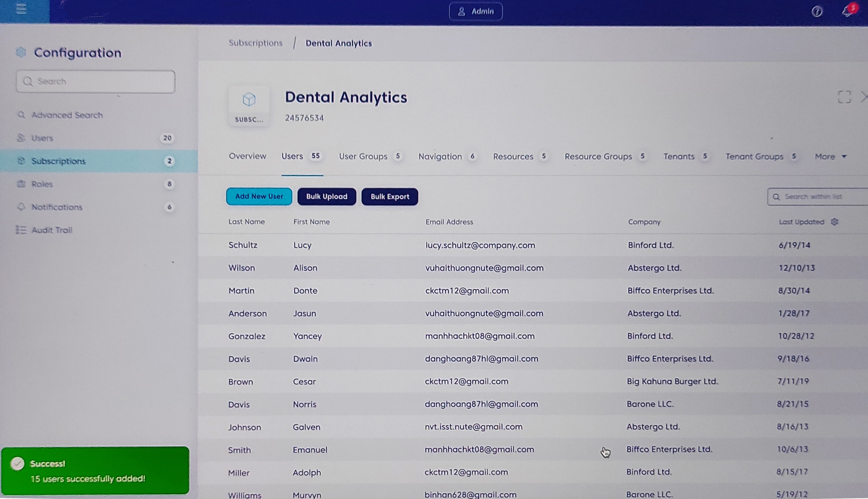Switch to the Resource Groups tab
This screenshot has height=499, width=868.
click(598, 157)
